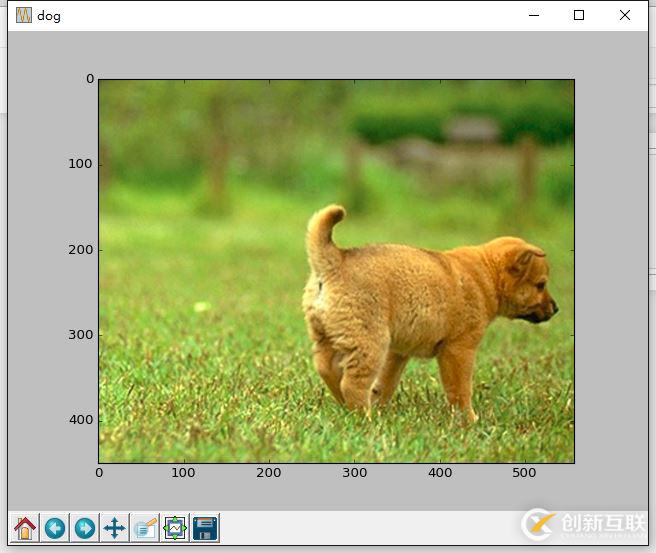Go back to the previous view
This screenshot has height=553, width=656.
pos(55,528)
